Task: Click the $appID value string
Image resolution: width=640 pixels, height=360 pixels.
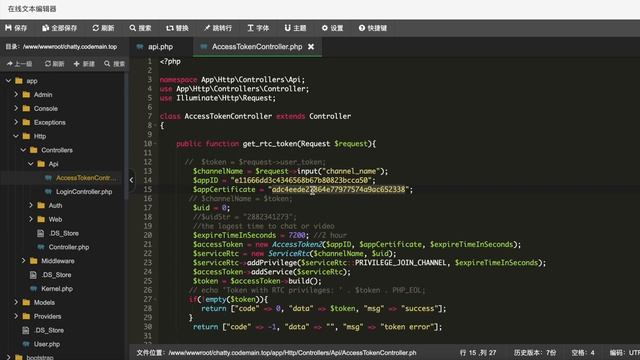Action: [302, 180]
